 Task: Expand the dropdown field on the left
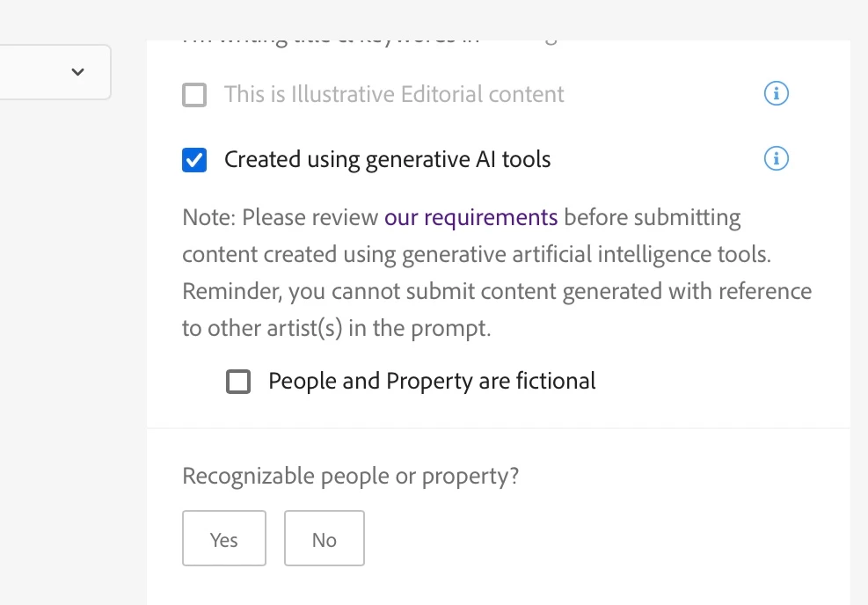coord(55,72)
